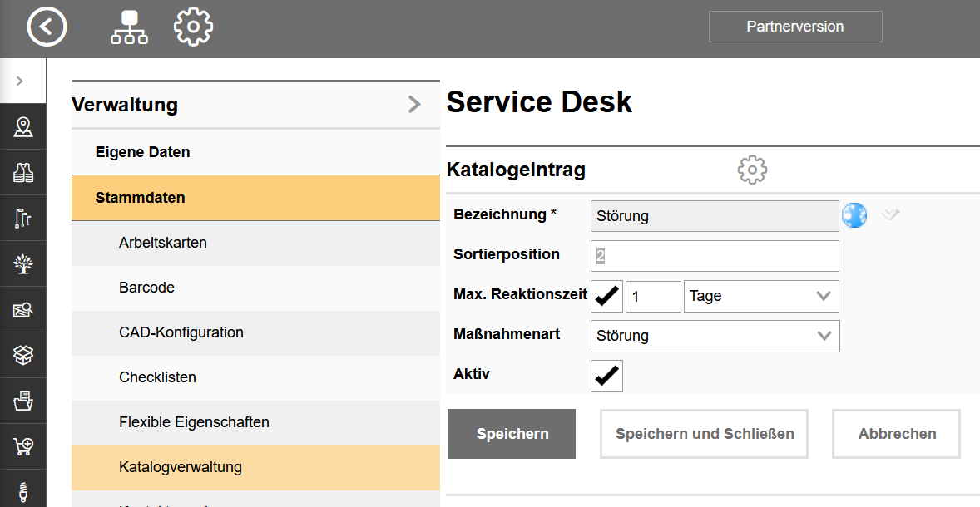The width and height of the screenshot is (980, 507).
Task: Open Arbeitskarten in the menu
Action: point(255,243)
